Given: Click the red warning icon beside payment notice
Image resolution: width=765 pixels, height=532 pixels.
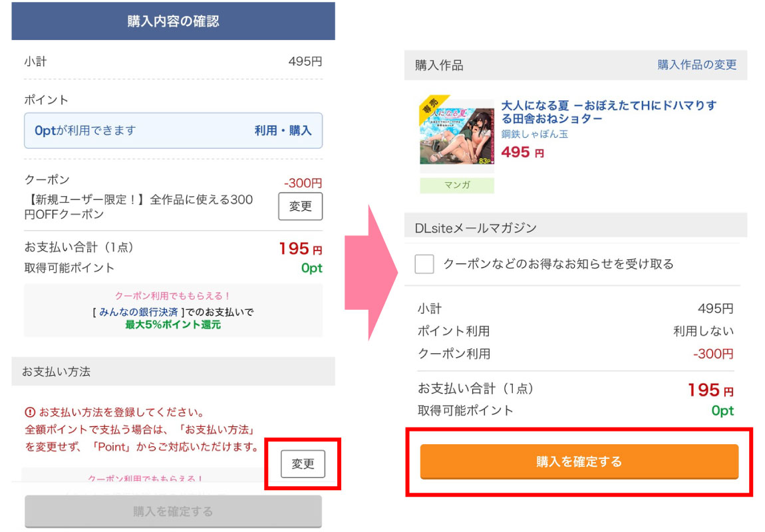Looking at the screenshot, I should click(x=30, y=412).
